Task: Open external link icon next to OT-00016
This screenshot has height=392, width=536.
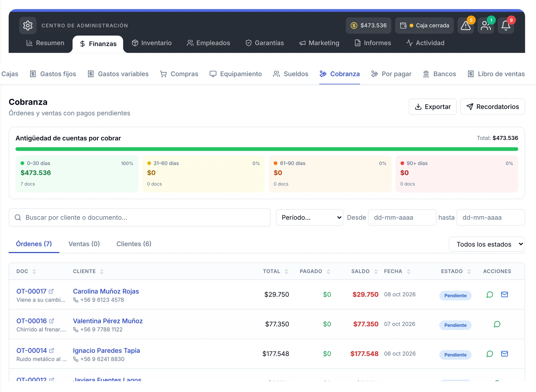Action: click(52, 321)
